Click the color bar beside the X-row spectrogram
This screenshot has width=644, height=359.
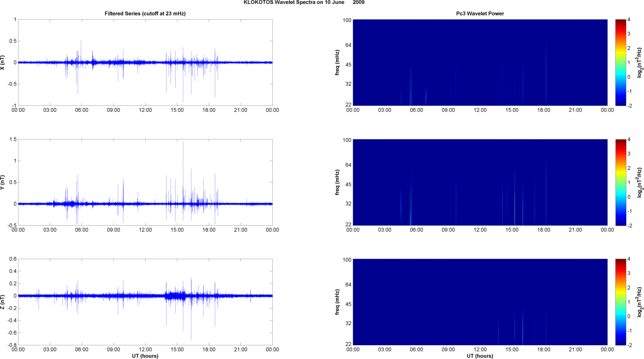coord(620,62)
